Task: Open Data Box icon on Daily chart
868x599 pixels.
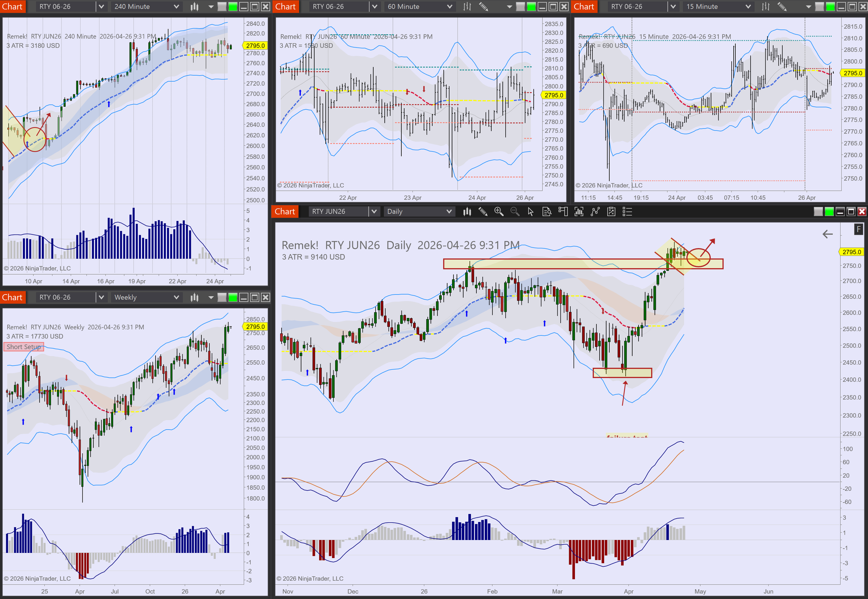Action: (546, 212)
